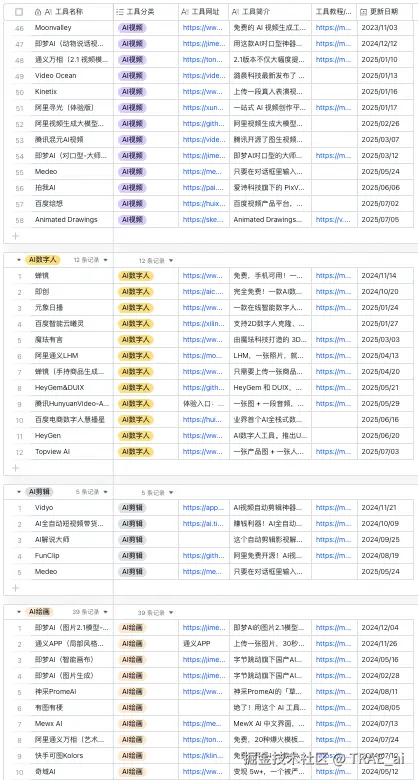Screen dimensions: 418x780
Task: Collapse the AI绘画 group
Action: 19,612
